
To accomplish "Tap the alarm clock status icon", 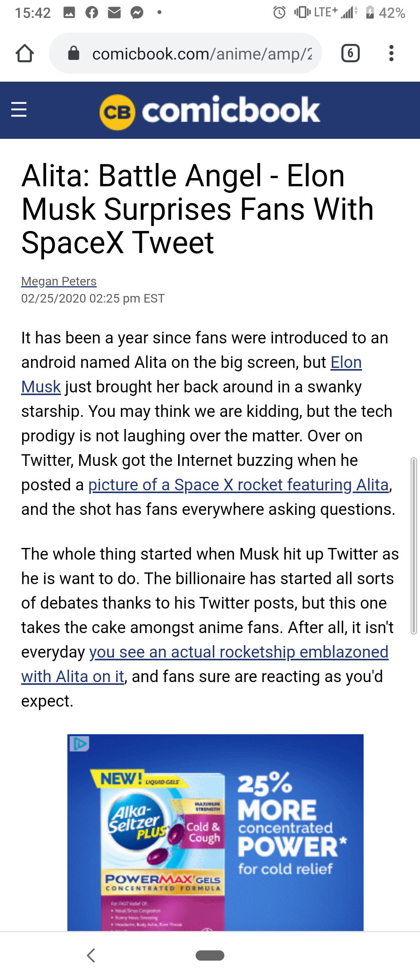I will pos(279,12).
